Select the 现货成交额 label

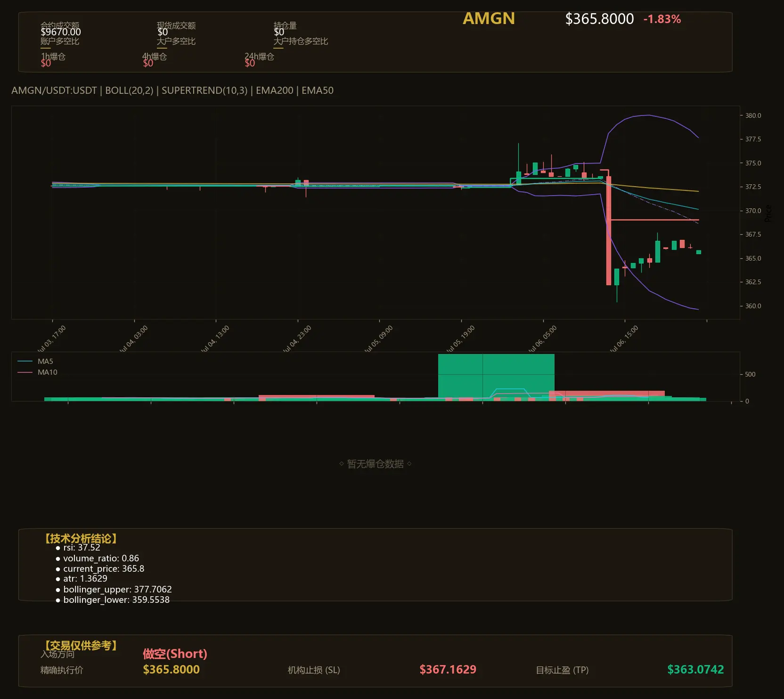(x=176, y=25)
